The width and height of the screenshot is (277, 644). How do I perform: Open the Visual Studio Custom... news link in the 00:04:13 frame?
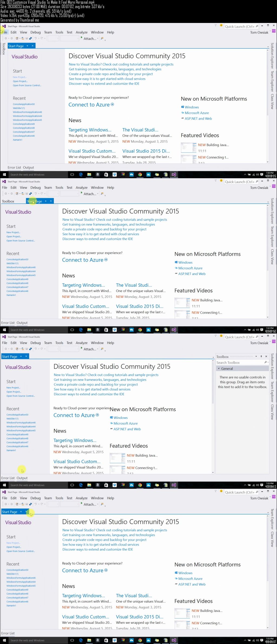pyautogui.click(x=77, y=461)
